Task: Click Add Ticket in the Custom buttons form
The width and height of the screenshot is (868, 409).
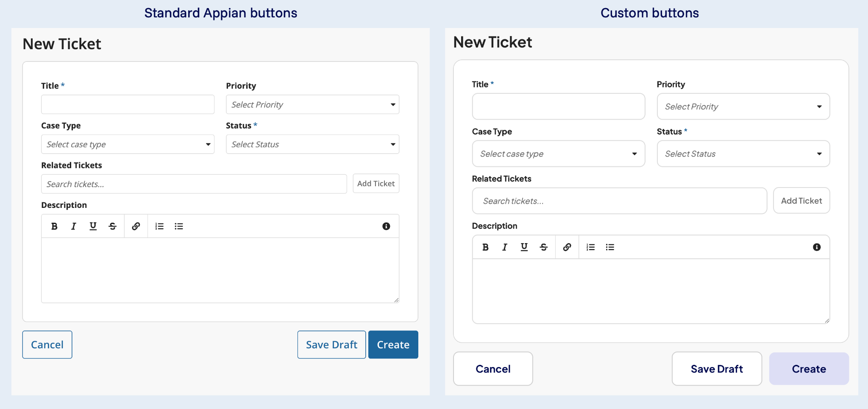Action: 801,201
